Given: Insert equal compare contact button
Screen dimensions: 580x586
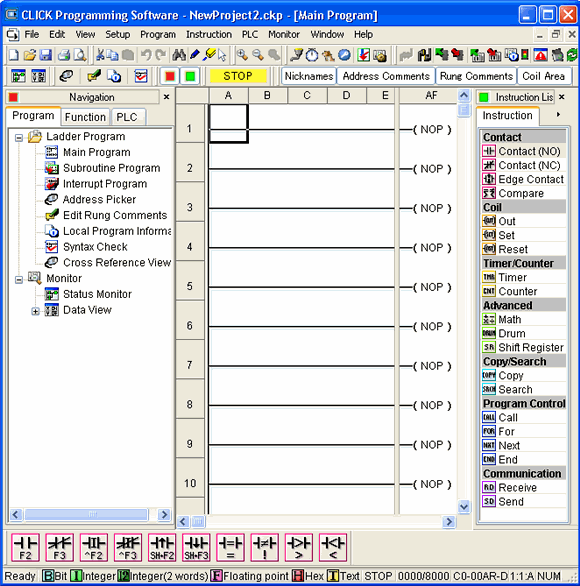Looking at the screenshot, I should point(231,548).
